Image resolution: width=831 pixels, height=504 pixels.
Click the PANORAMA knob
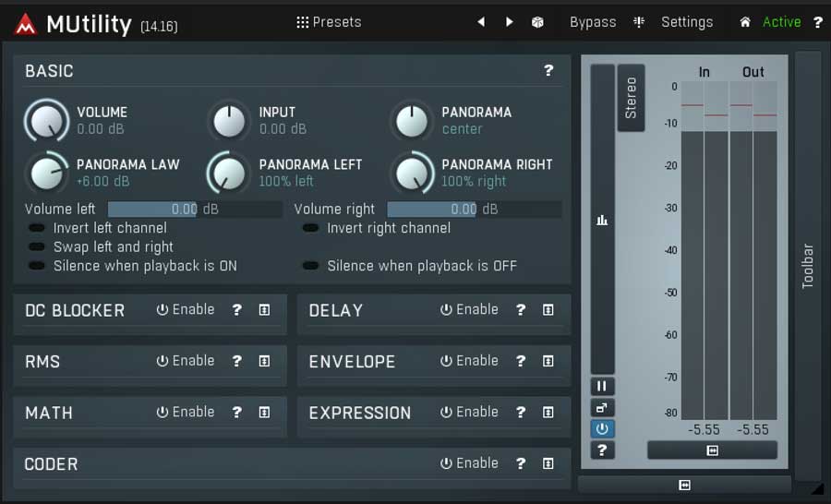click(x=412, y=121)
